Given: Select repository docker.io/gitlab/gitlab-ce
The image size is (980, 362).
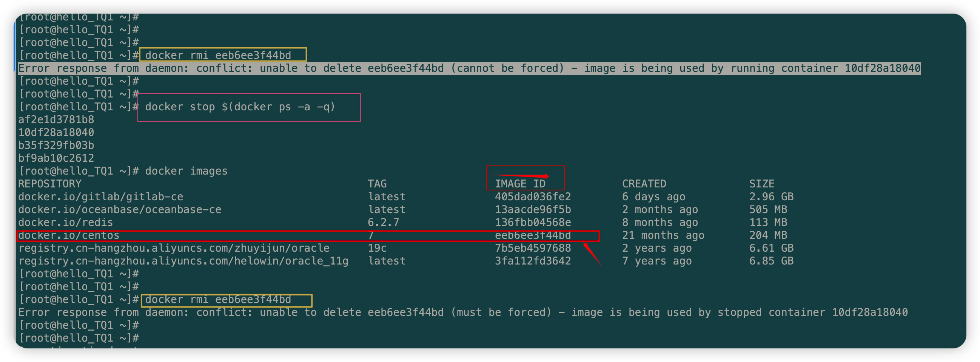Looking at the screenshot, I should tap(101, 197).
